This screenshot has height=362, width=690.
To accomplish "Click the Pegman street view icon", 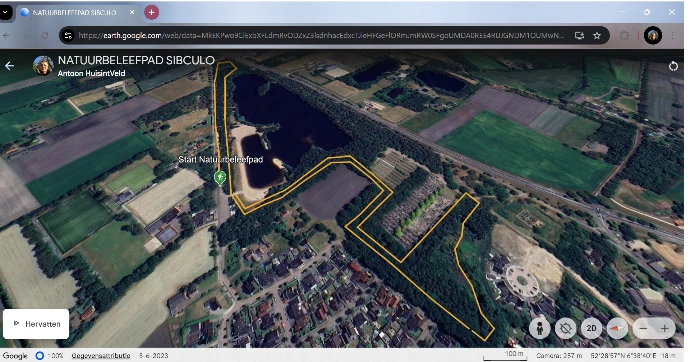I will [539, 328].
